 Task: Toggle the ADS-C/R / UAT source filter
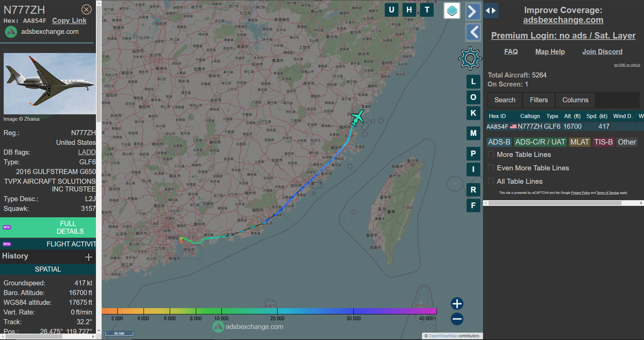click(x=540, y=142)
